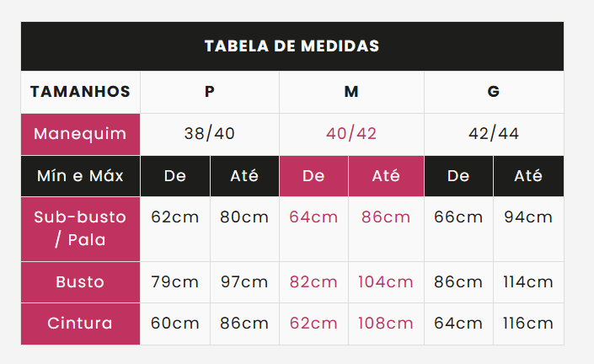594x364 pixels.
Task: Select the TAMANHOS header cell
Action: pos(80,92)
